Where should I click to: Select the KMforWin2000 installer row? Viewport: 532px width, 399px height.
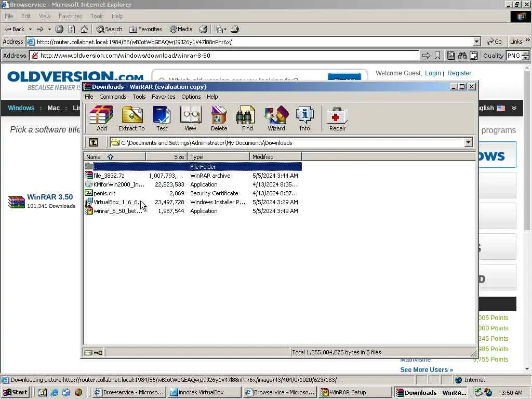[x=193, y=184]
